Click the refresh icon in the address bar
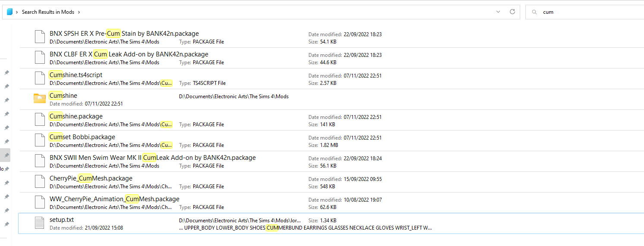644x246 pixels. click(512, 12)
